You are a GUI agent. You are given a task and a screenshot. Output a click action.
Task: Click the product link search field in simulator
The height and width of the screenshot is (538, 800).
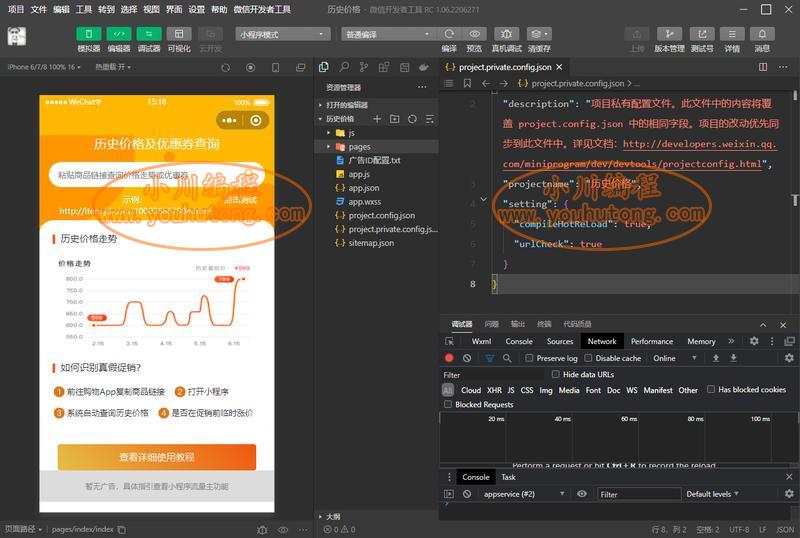click(x=157, y=175)
